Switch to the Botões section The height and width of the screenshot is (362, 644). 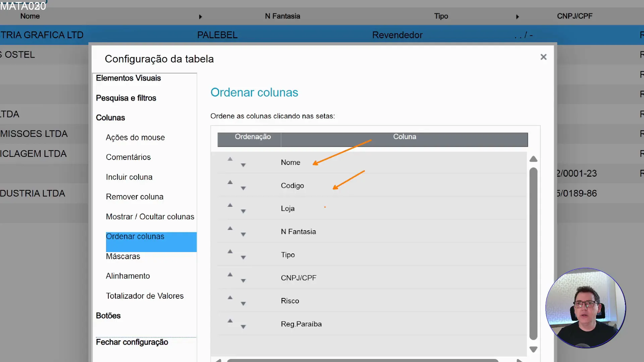pos(108,315)
